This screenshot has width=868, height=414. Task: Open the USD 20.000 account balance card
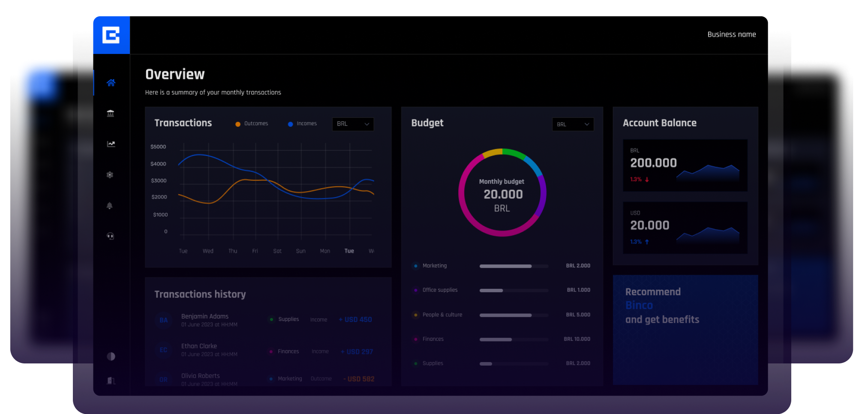685,228
